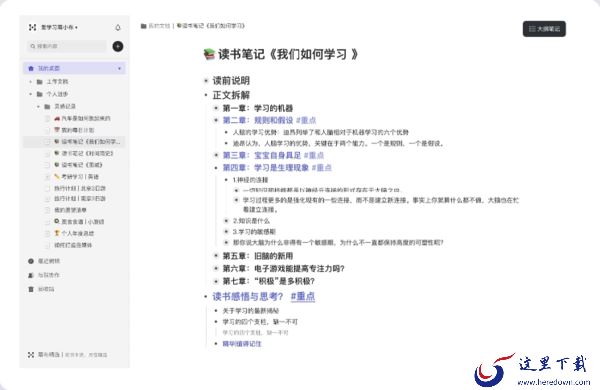Screen dimensions: 600x390
Task: Open 与我协作 in the sidebar
Action: (49, 275)
